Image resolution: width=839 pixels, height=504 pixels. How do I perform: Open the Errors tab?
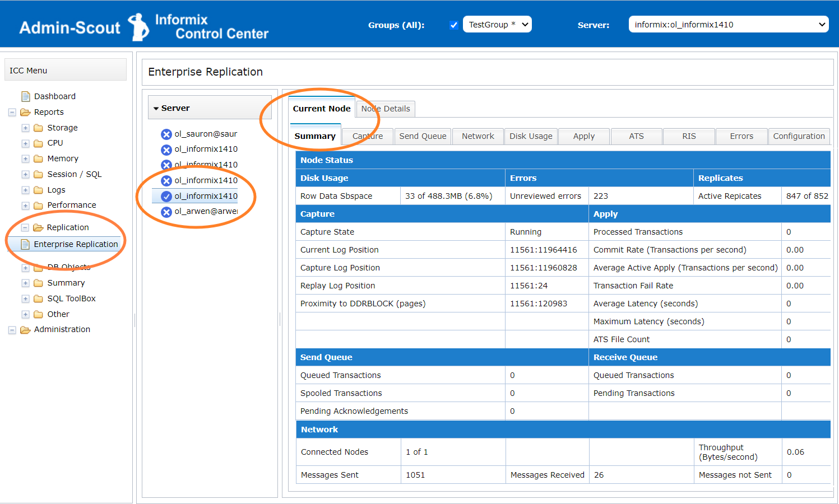pos(741,136)
